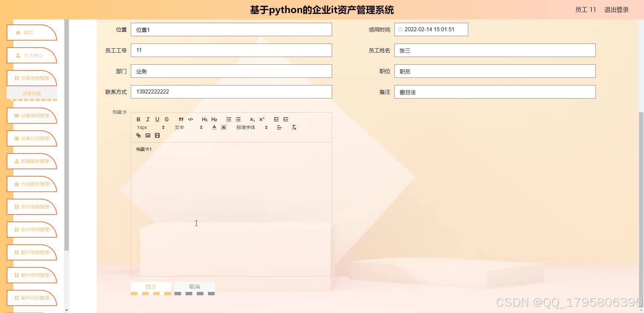Open the font color picker
Image resolution: width=644 pixels, height=313 pixels.
coord(214,127)
